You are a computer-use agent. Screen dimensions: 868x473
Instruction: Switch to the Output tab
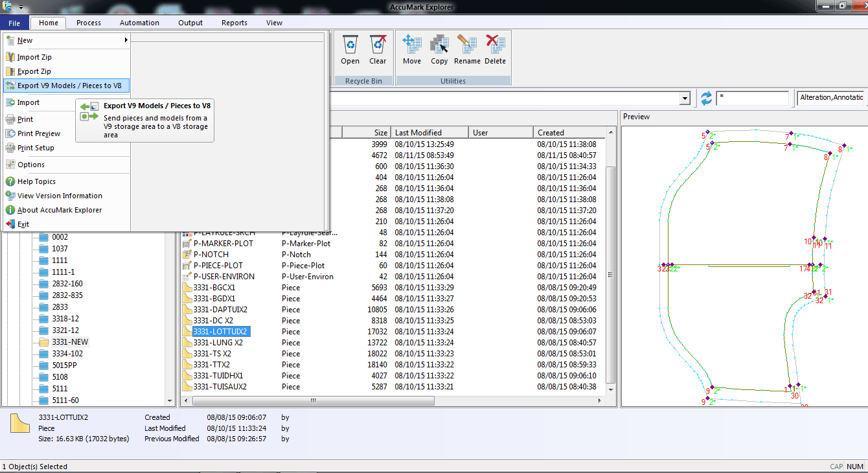pos(190,23)
